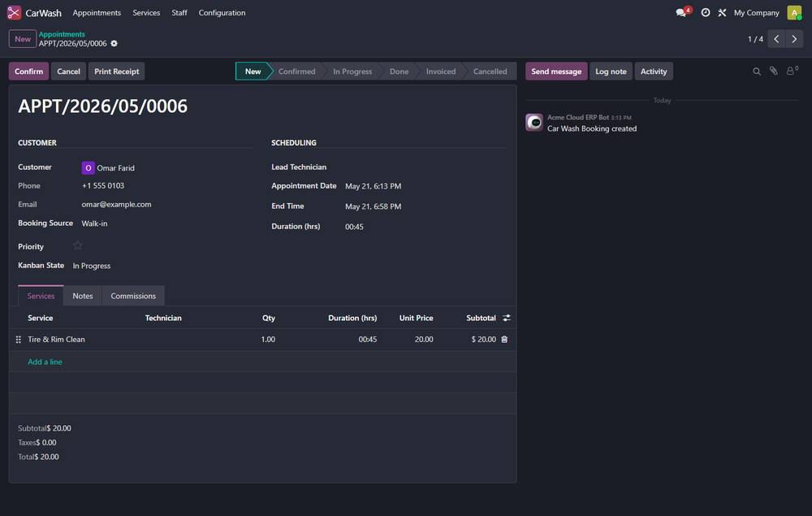
Task: Click the Lead Technician field
Action: [425, 167]
